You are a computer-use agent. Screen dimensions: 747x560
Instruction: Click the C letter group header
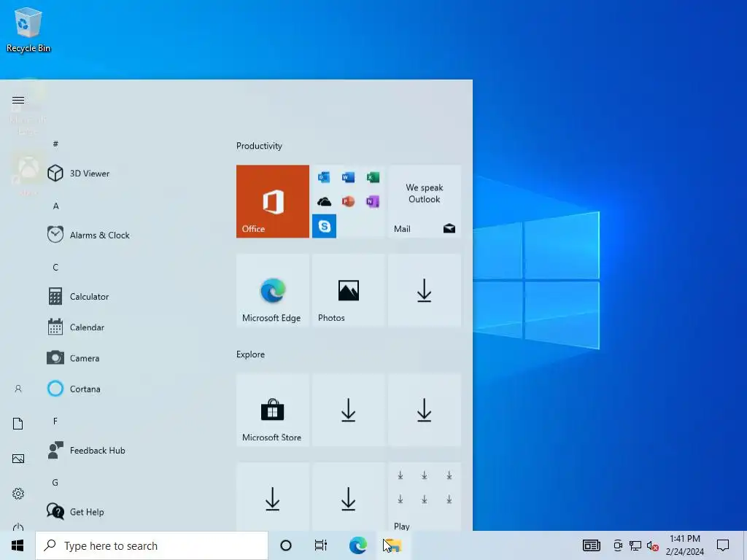(55, 267)
